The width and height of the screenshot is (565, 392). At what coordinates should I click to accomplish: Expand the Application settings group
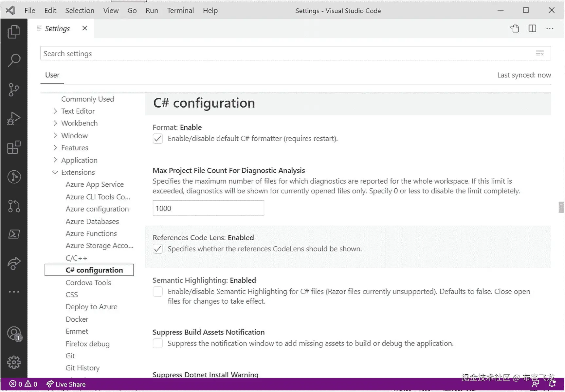(55, 160)
